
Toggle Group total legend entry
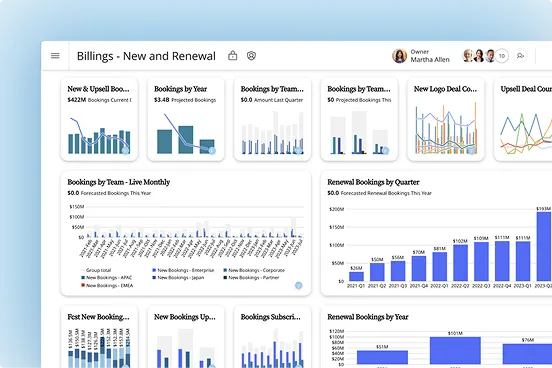tap(96, 270)
